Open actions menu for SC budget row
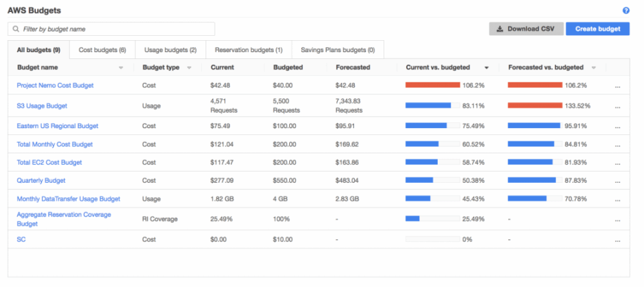Image resolution: width=644 pixels, height=287 pixels. point(617,241)
